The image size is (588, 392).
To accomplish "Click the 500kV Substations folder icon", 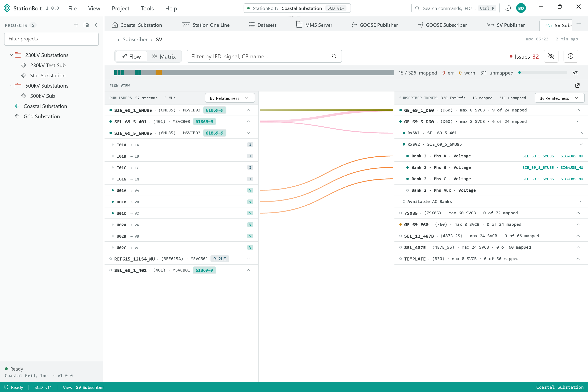I will [x=18, y=86].
